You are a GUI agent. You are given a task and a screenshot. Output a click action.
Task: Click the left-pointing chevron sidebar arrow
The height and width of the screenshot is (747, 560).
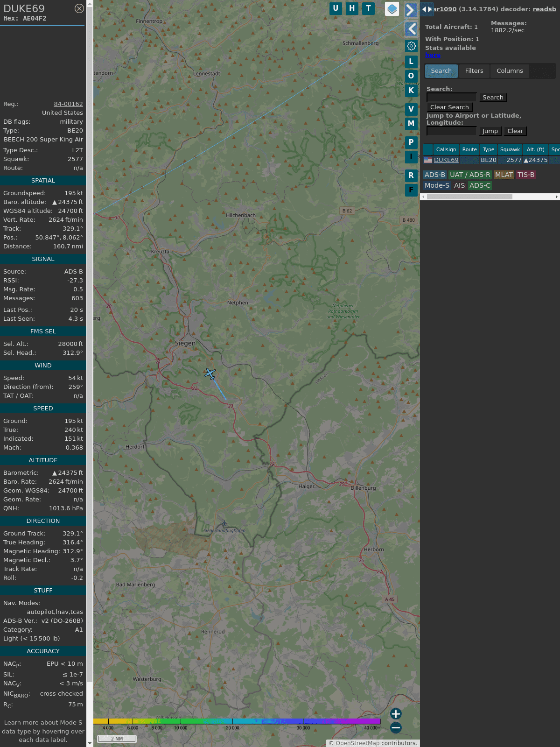(x=411, y=29)
